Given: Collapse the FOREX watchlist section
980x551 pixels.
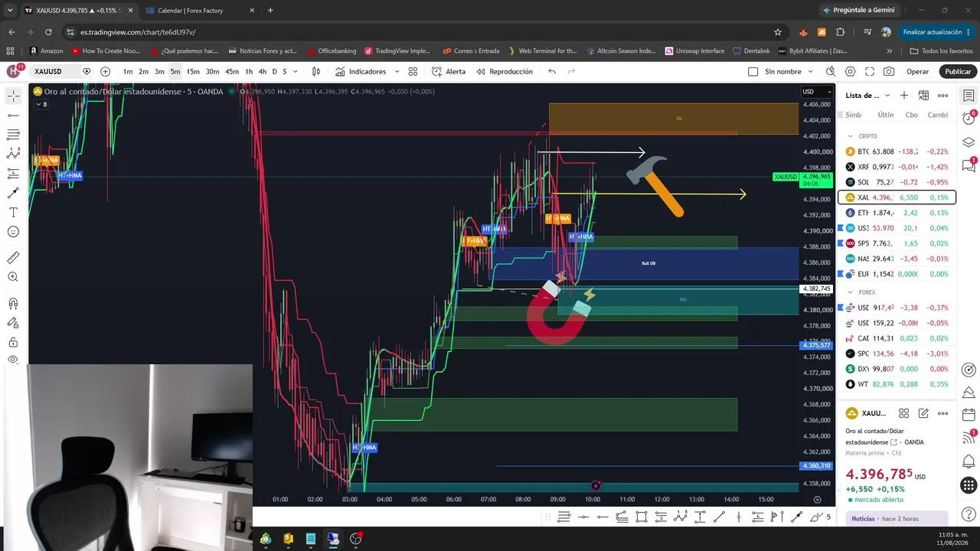Looking at the screenshot, I should click(x=850, y=292).
